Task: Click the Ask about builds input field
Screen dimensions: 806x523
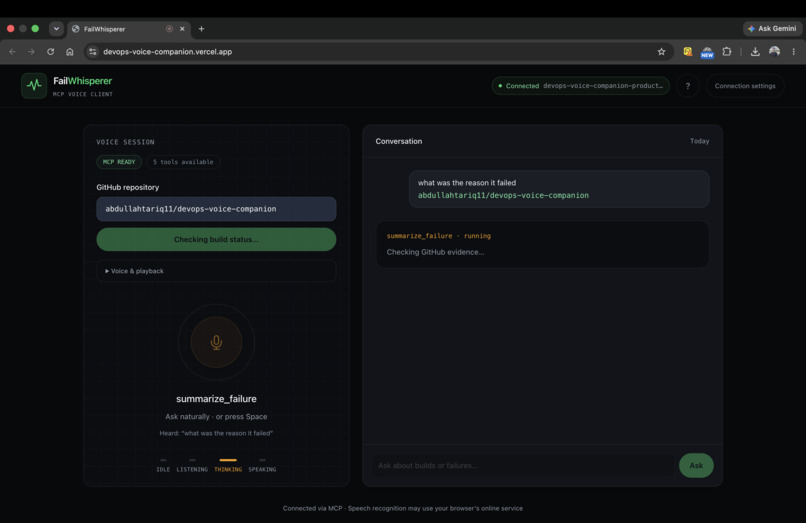Action: (x=523, y=465)
